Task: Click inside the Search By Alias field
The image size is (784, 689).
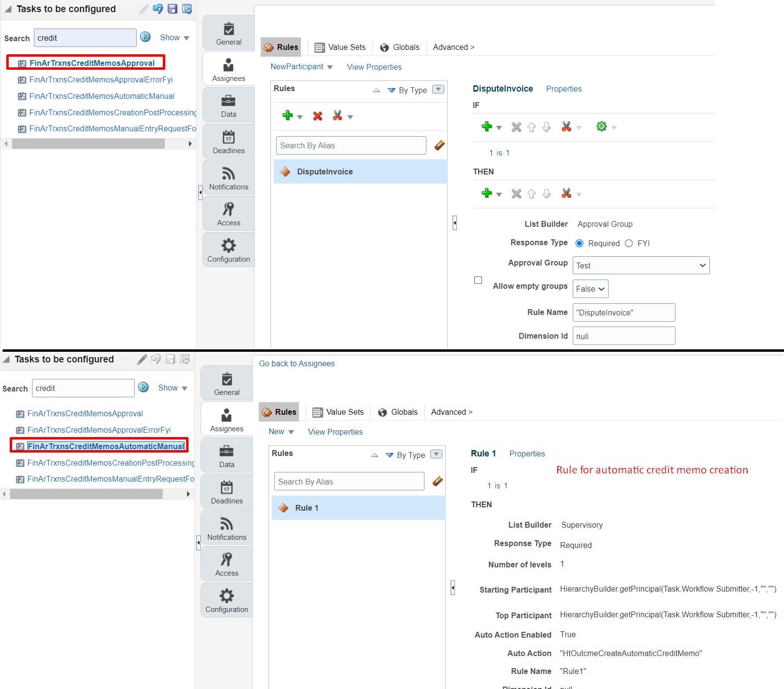Action: pyautogui.click(x=350, y=145)
